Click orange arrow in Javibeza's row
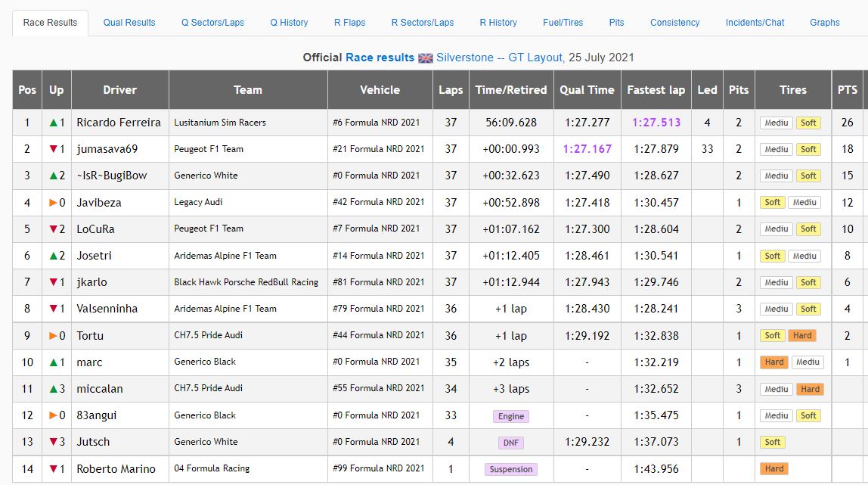Viewport: 868px width, 485px height. [53, 203]
